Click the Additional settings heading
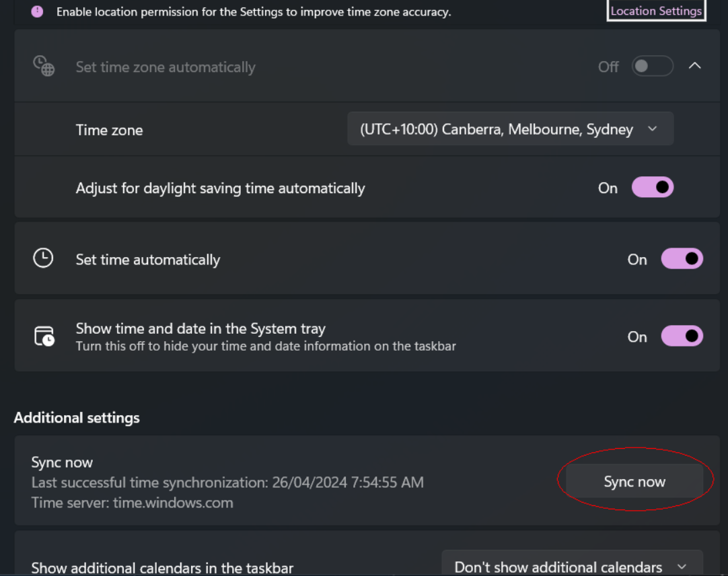Screen dimensions: 728x576 (x=77, y=418)
